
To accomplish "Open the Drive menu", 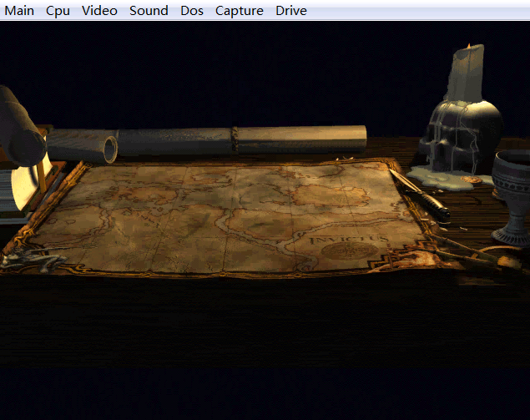I will (x=291, y=11).
